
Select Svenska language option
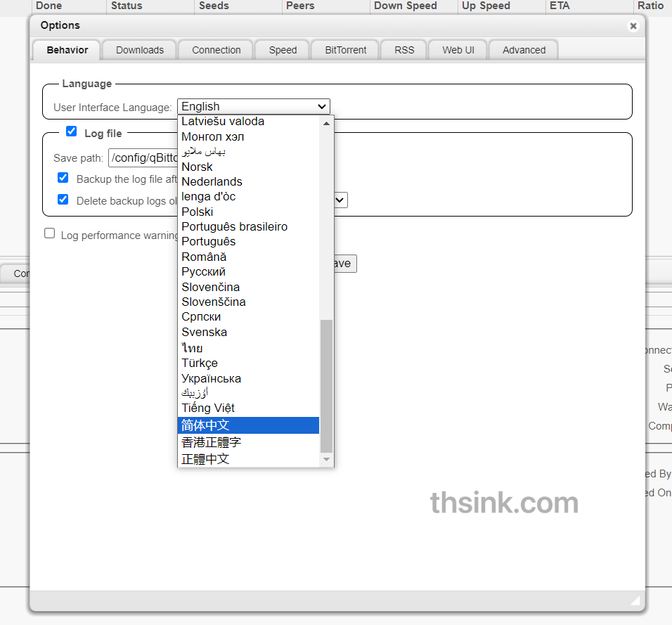tap(248, 333)
